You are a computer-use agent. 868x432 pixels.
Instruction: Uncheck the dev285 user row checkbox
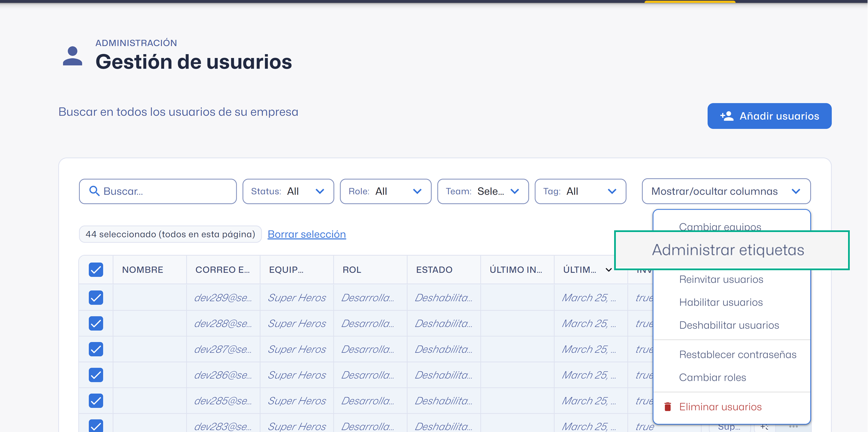click(x=96, y=401)
